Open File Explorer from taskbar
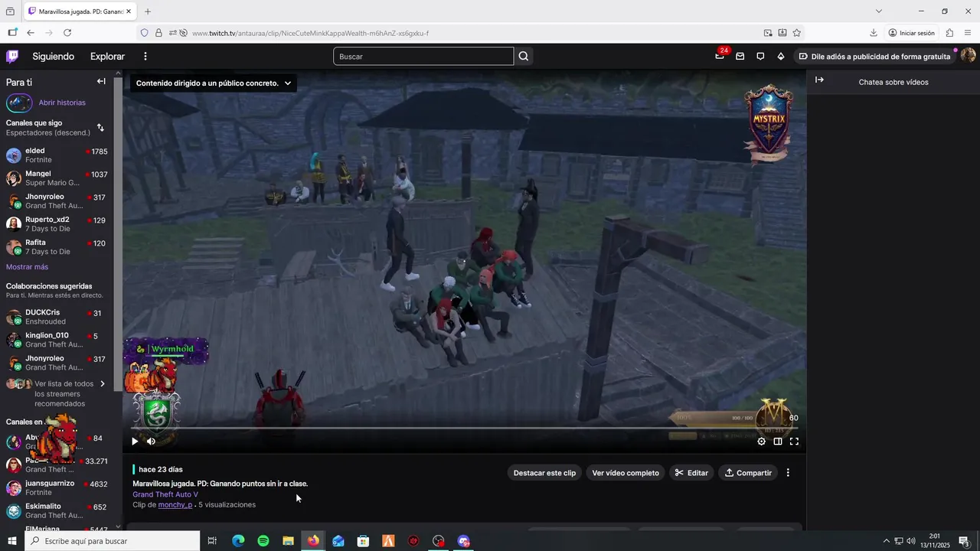The height and width of the screenshot is (551, 980). pyautogui.click(x=288, y=541)
